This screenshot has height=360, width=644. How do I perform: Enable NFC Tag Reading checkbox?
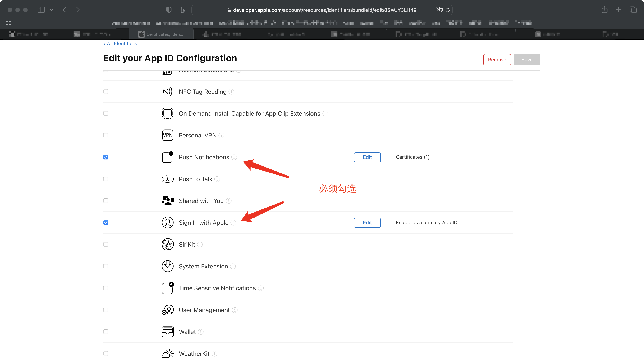[x=106, y=92]
